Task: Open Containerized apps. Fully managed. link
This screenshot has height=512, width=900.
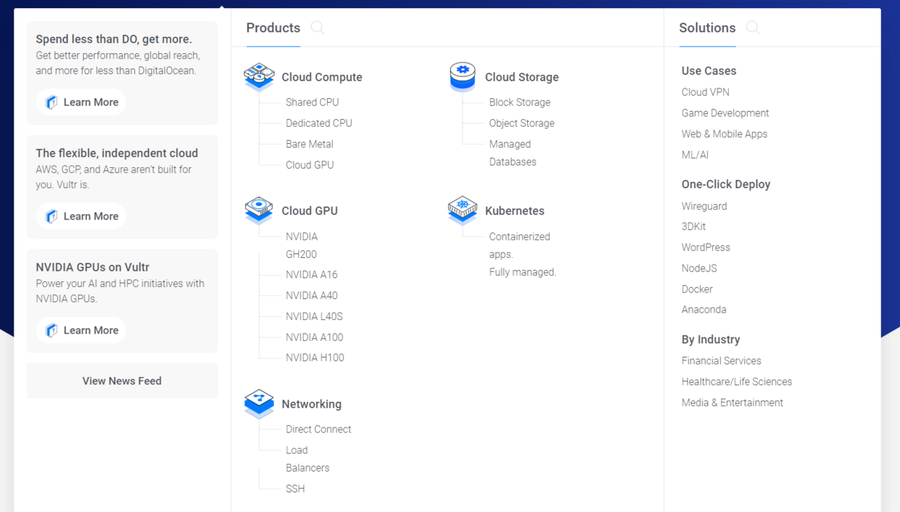Action: pyautogui.click(x=522, y=254)
